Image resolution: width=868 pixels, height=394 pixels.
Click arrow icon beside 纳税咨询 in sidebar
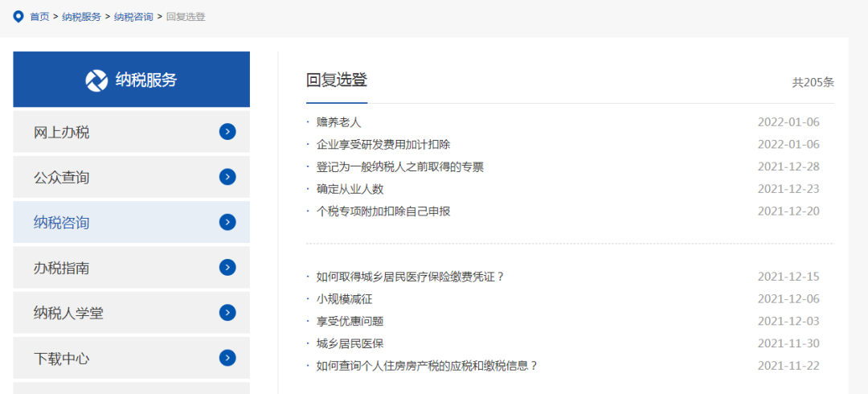(227, 222)
